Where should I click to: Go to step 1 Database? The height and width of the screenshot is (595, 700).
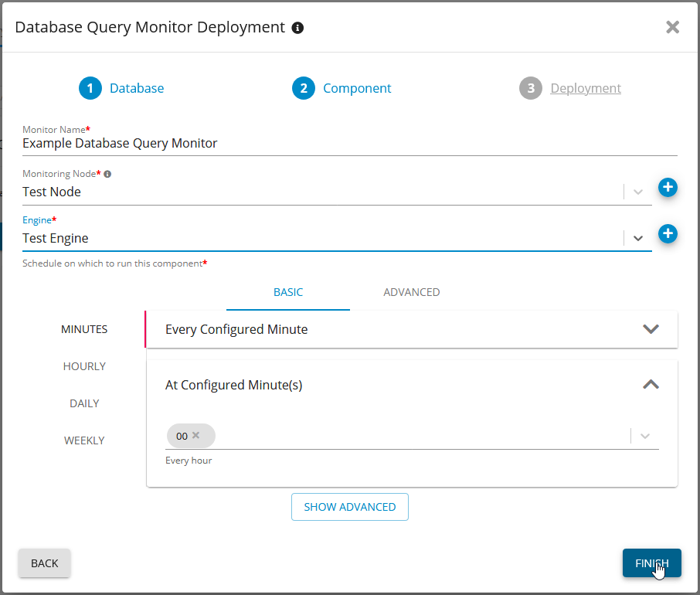click(x=122, y=88)
